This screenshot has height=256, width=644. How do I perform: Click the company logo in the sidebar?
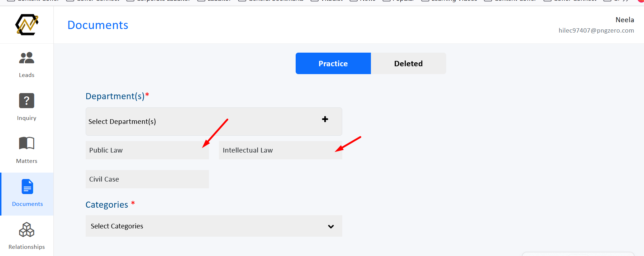[27, 25]
